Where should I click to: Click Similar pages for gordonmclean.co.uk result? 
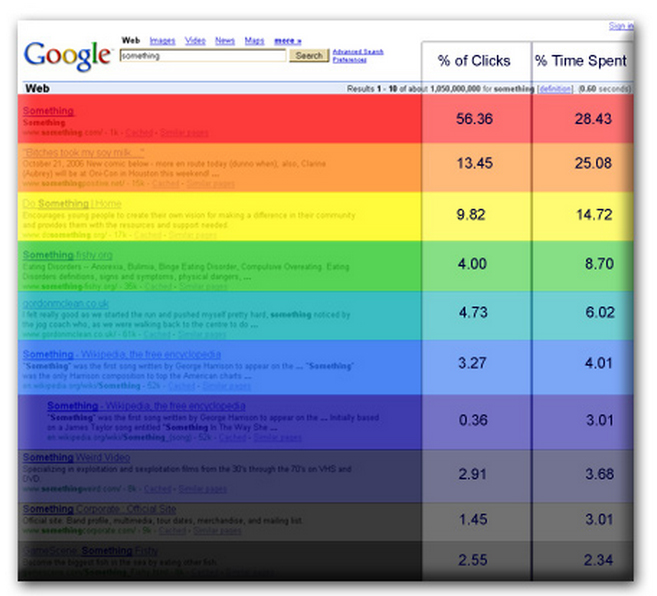202,334
